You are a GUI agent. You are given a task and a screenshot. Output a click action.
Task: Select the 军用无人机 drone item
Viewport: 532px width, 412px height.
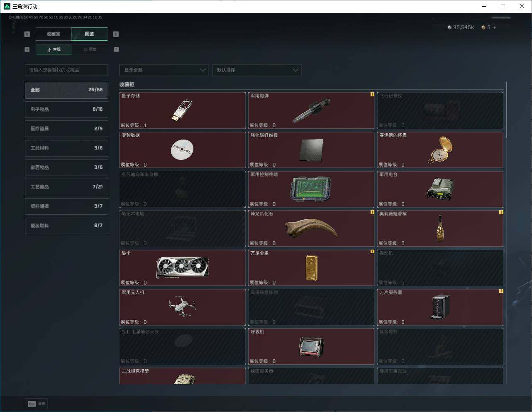pyautogui.click(x=182, y=307)
